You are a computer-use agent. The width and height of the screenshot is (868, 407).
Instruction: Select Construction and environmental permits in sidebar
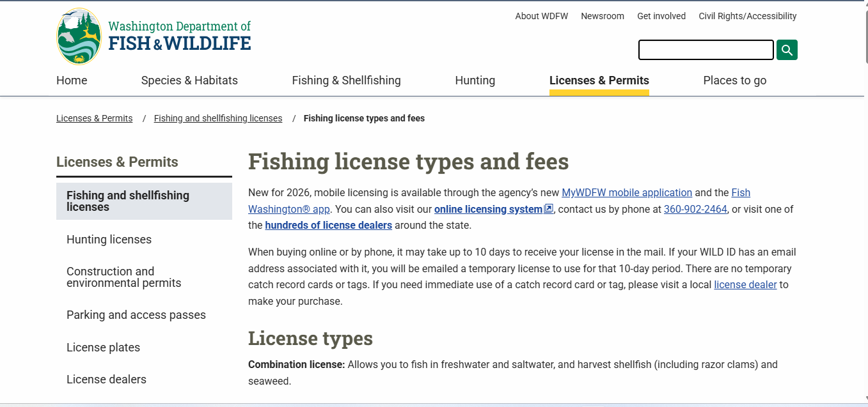[124, 277]
